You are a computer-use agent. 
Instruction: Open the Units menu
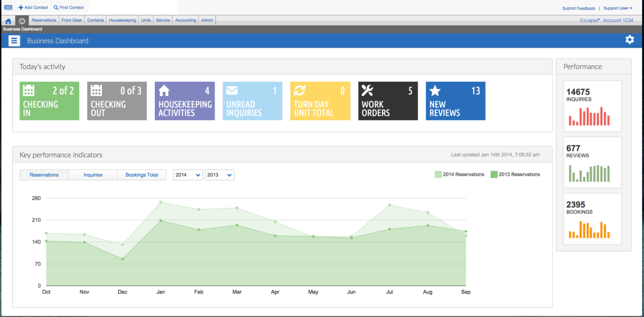[146, 20]
